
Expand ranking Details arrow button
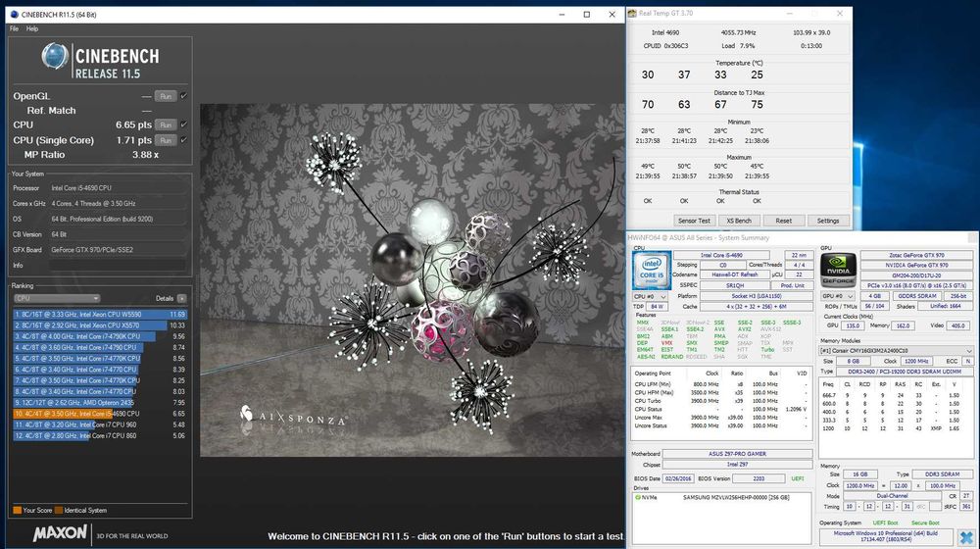[x=182, y=298]
